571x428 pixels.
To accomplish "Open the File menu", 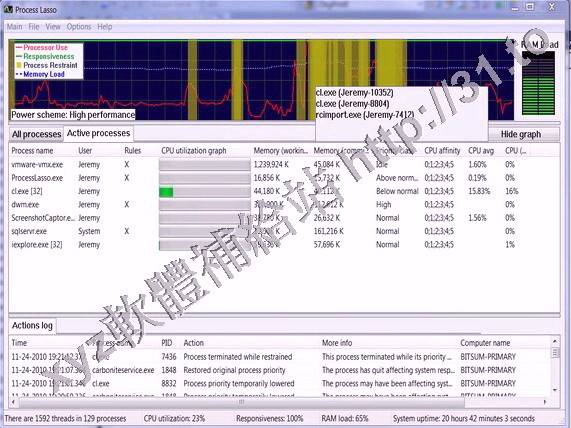I will pos(34,27).
